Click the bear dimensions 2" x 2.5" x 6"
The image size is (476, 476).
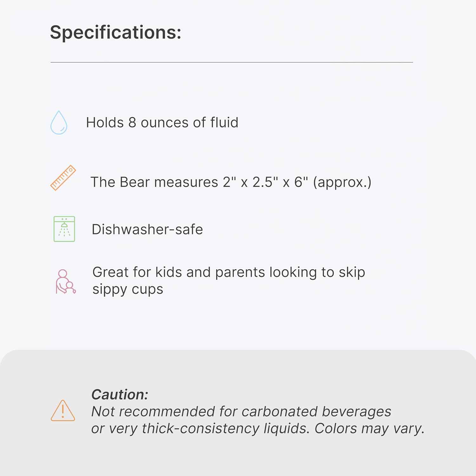(265, 182)
